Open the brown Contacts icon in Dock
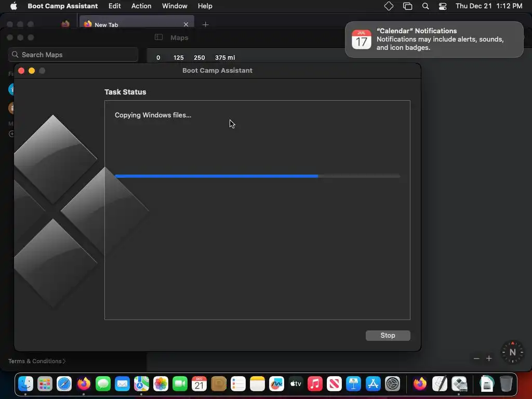Screen dimensions: 532x399 coord(219,384)
